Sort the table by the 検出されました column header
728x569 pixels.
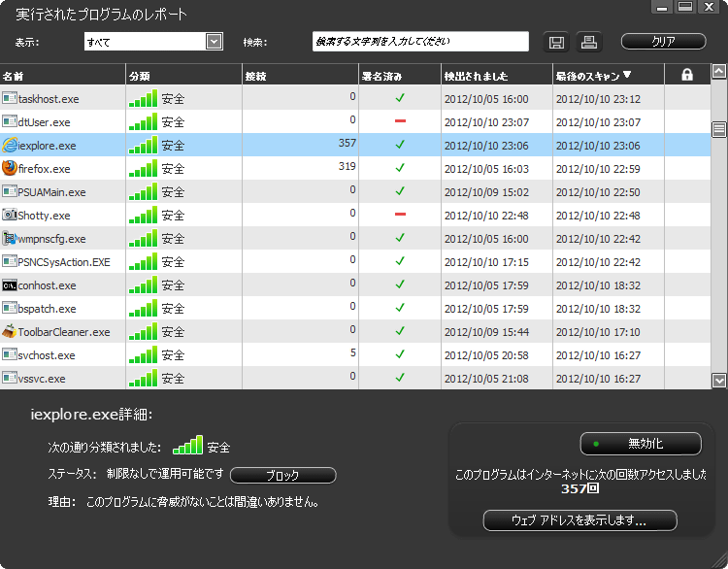(x=497, y=76)
